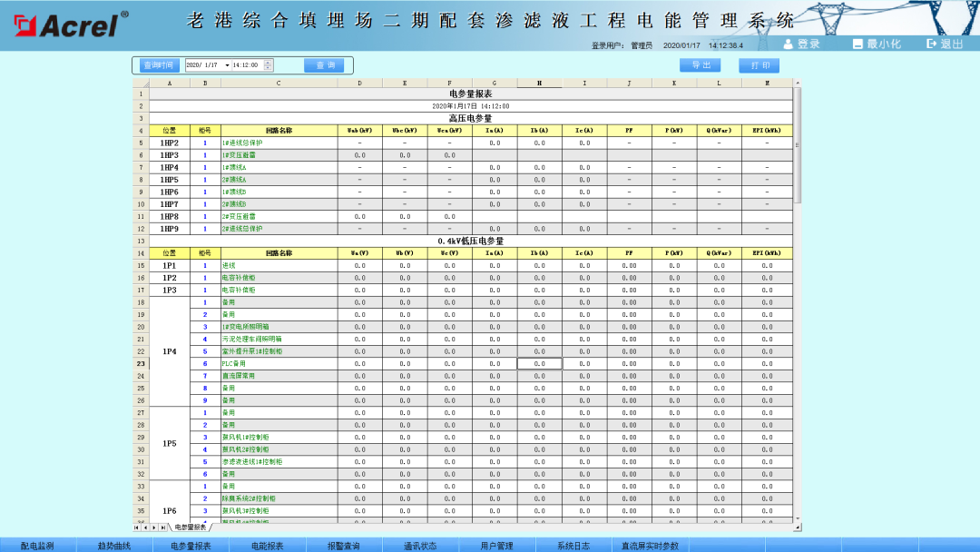Click the 最小化 minimize icon
The image size is (980, 552).
tap(857, 44)
